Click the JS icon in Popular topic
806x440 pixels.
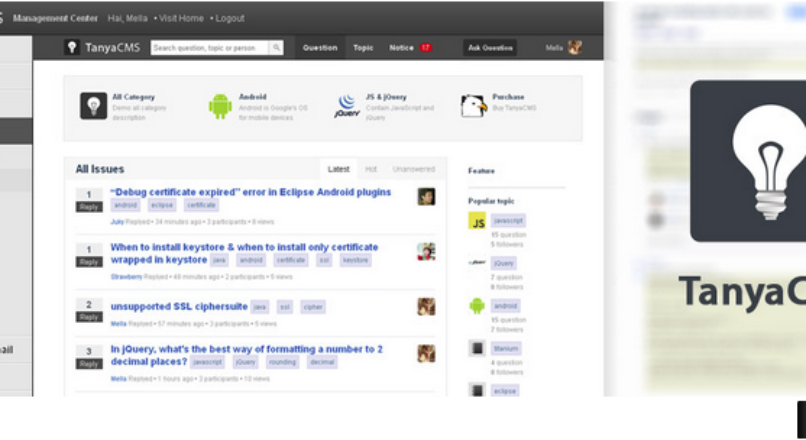[x=477, y=221]
